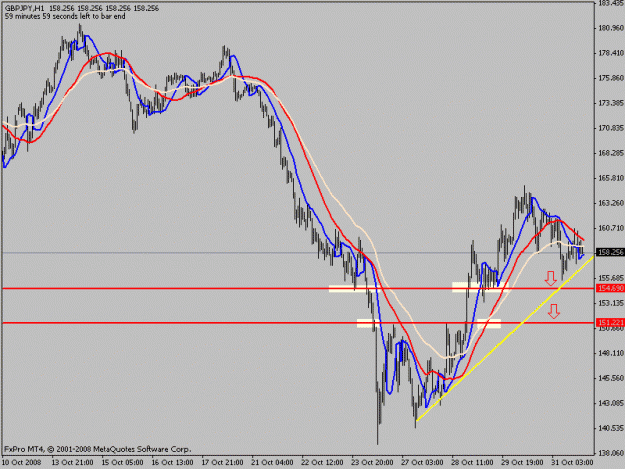The height and width of the screenshot is (469, 625).
Task: Click the 180.960 price axis label
Action: pos(611,28)
